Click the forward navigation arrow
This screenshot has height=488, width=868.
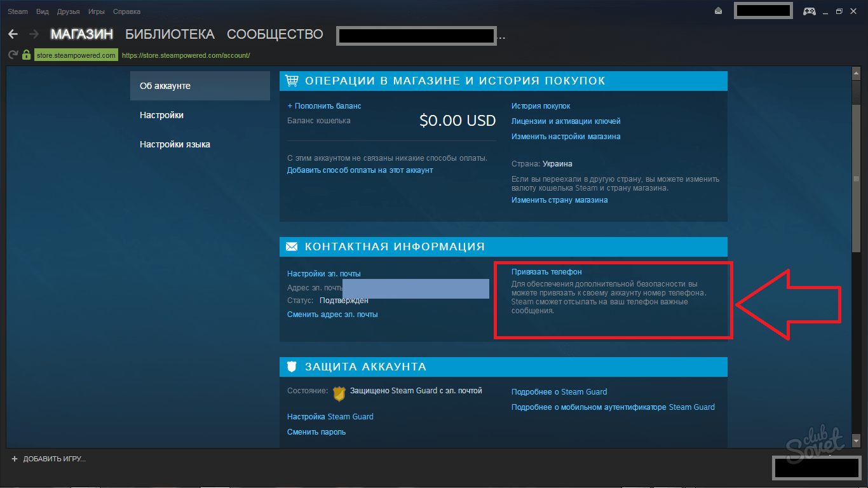point(34,34)
